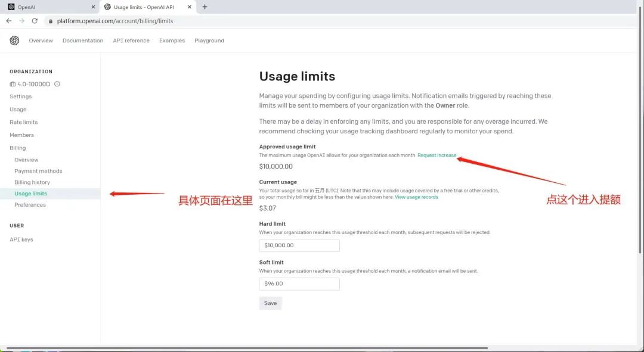Image resolution: width=644 pixels, height=352 pixels.
Task: View Billing history
Action: click(x=32, y=182)
